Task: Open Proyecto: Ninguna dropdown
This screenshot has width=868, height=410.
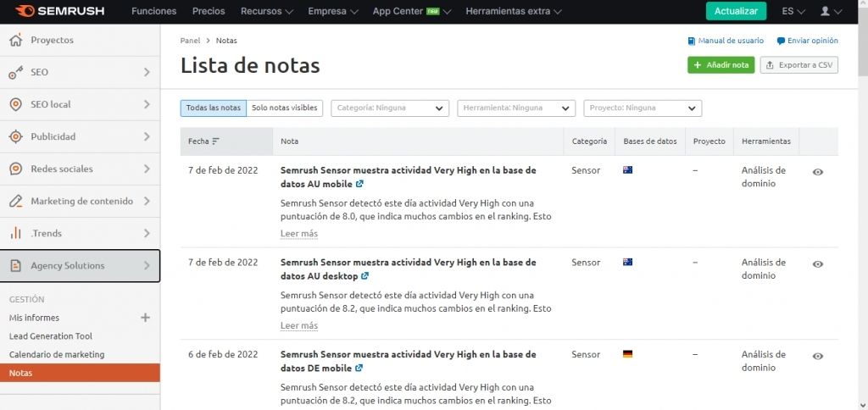Action: coord(643,108)
